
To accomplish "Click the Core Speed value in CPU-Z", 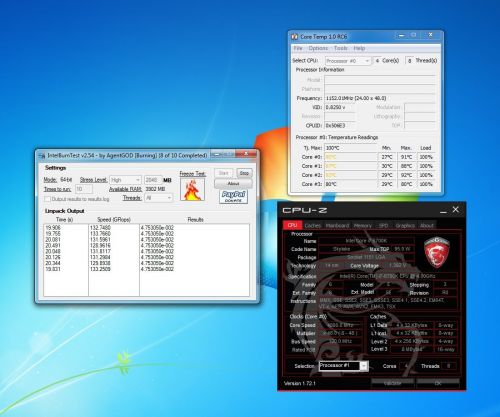I will [341, 325].
